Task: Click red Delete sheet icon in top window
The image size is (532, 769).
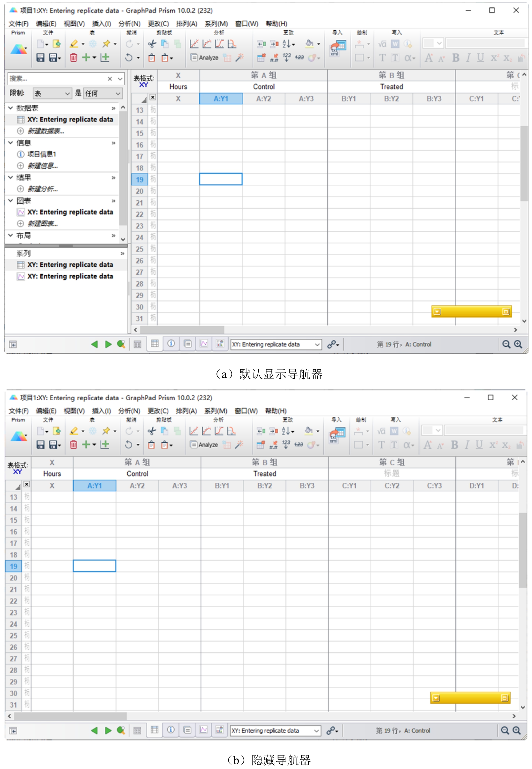Action: click(73, 58)
